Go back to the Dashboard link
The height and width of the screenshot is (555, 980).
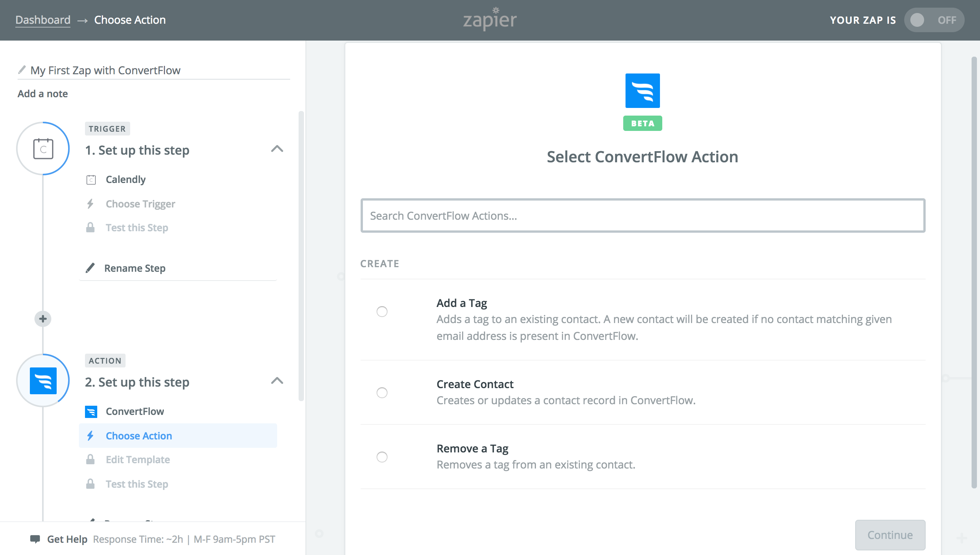tap(43, 20)
